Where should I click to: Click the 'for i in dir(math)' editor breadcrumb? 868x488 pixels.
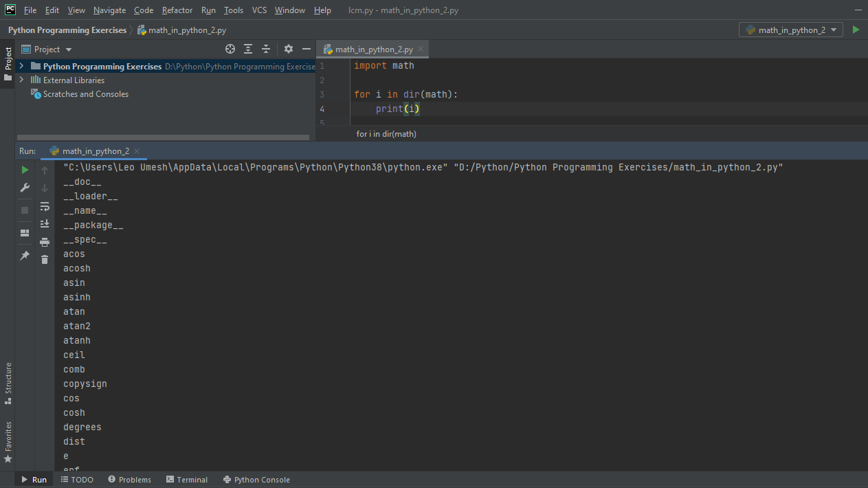click(386, 134)
